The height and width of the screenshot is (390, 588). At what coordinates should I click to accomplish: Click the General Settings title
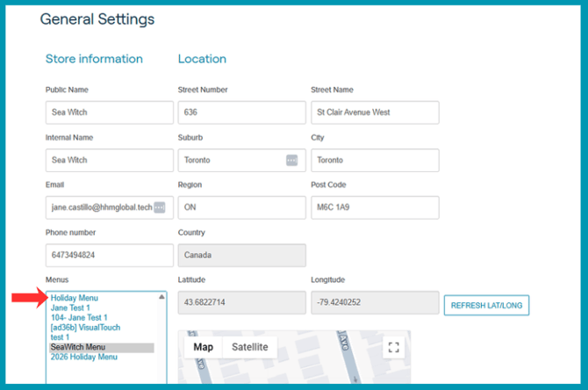point(97,19)
